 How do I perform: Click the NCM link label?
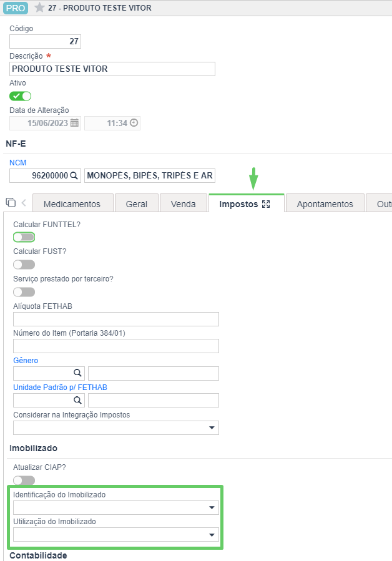(x=18, y=163)
